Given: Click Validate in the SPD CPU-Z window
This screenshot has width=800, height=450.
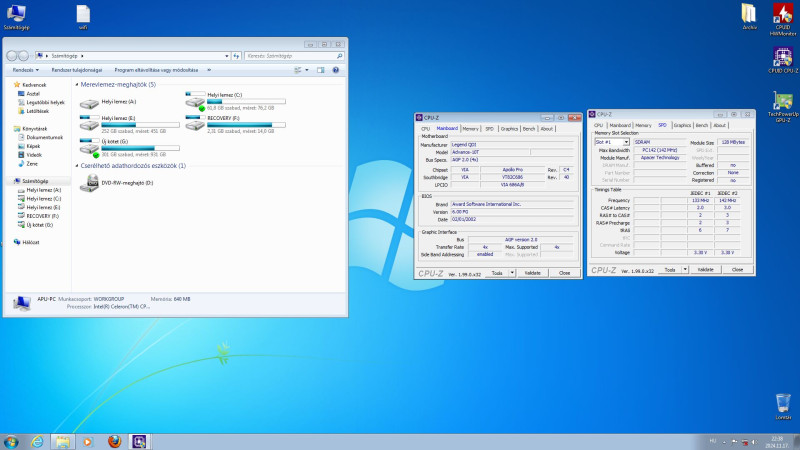Looking at the screenshot, I should pyautogui.click(x=706, y=269).
